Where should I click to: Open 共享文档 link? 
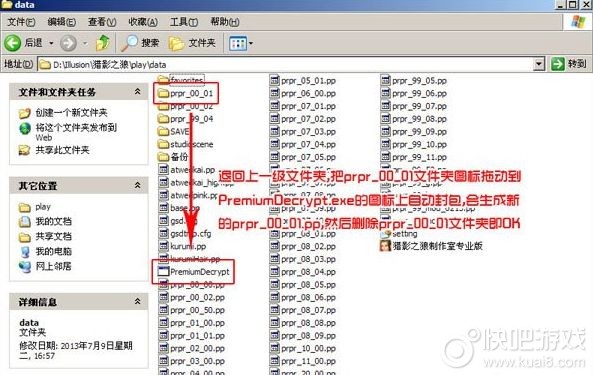[45, 236]
